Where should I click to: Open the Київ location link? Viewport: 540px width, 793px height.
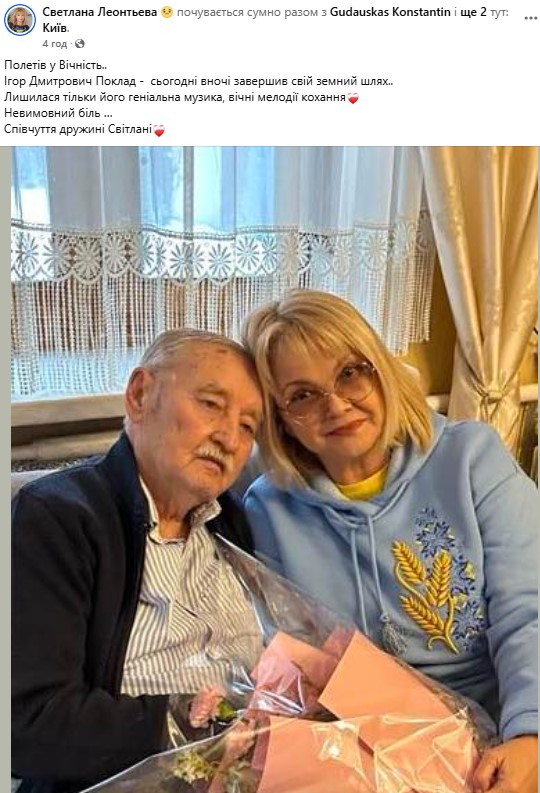click(55, 28)
